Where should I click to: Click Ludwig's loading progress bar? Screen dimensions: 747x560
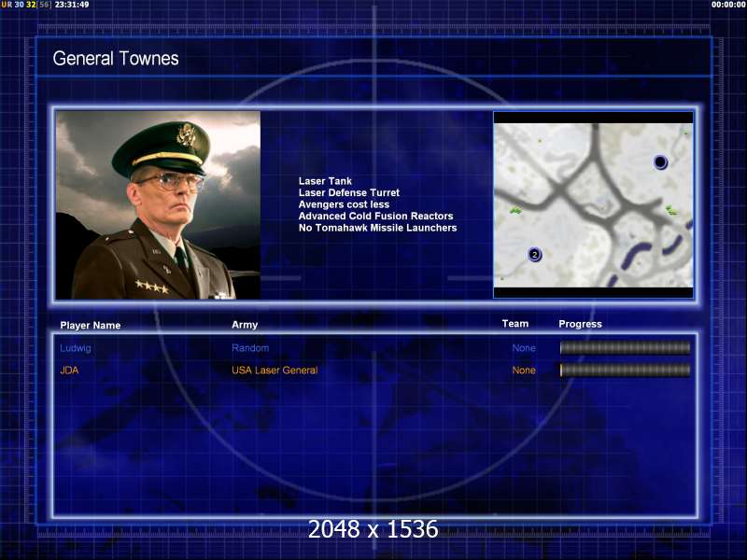point(625,348)
